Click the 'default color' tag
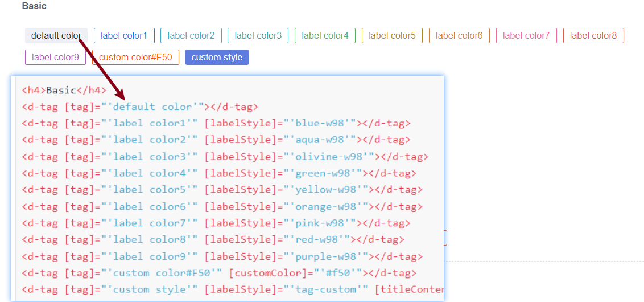 pyautogui.click(x=56, y=36)
